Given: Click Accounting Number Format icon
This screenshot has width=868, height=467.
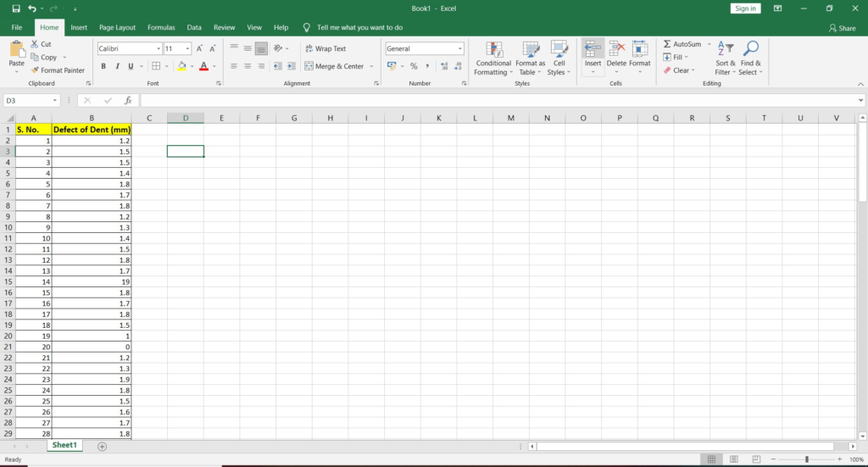Looking at the screenshot, I should (392, 66).
